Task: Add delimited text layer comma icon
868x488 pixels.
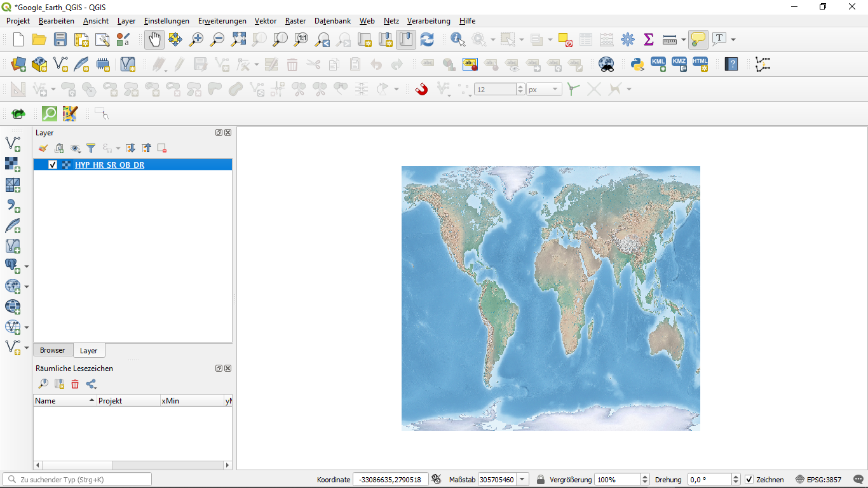Action: [x=13, y=205]
